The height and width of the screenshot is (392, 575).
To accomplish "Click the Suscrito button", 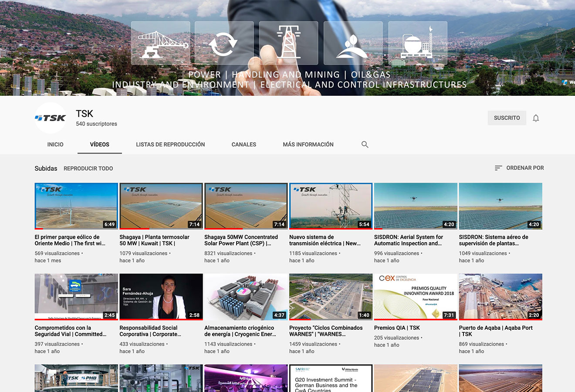I will [507, 118].
